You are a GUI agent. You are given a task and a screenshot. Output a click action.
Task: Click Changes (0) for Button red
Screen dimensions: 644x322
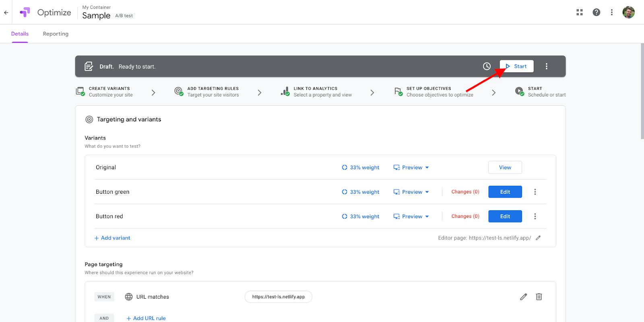[x=465, y=217]
